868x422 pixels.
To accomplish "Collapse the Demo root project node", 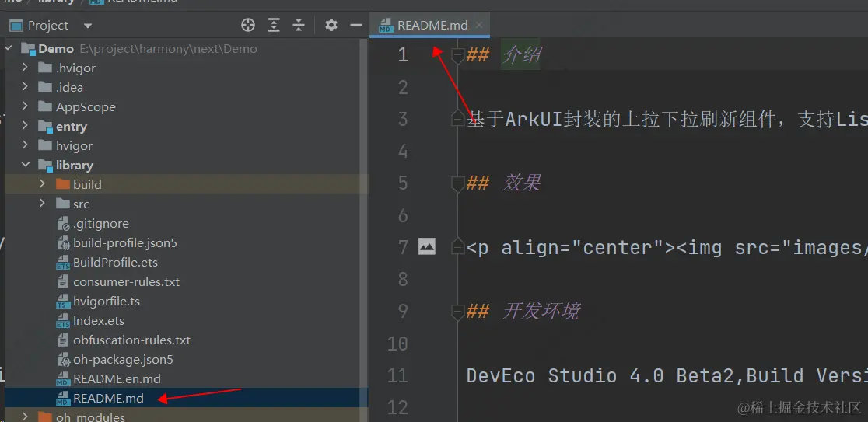I will coord(9,49).
